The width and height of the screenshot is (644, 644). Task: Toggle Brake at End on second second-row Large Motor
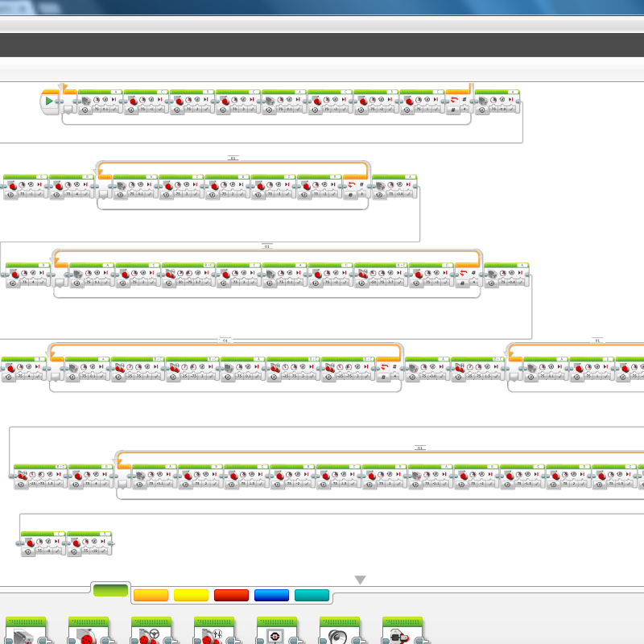click(x=86, y=193)
